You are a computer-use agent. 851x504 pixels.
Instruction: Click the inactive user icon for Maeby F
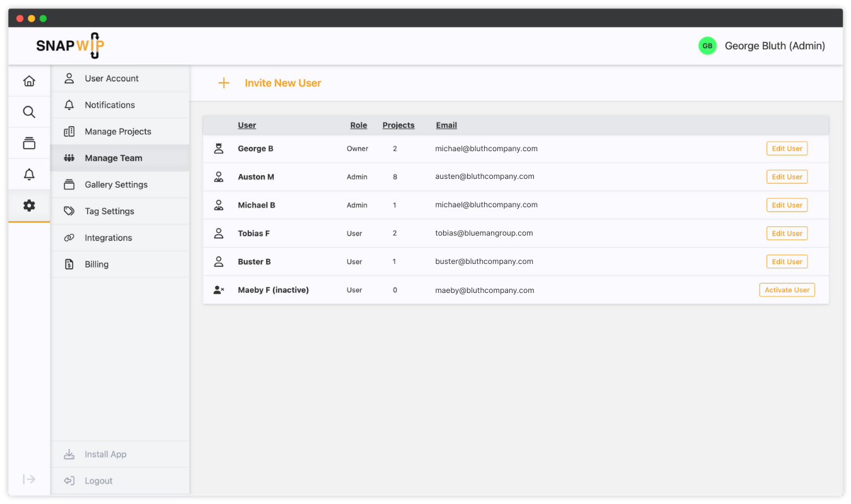tap(219, 290)
